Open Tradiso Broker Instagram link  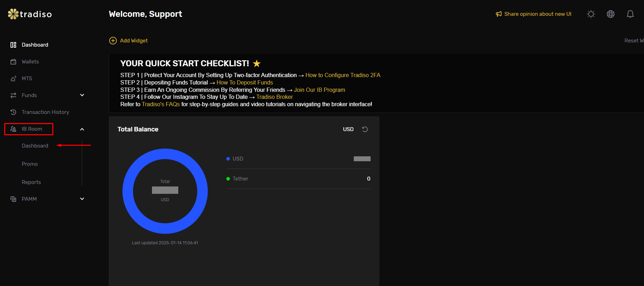coord(274,97)
